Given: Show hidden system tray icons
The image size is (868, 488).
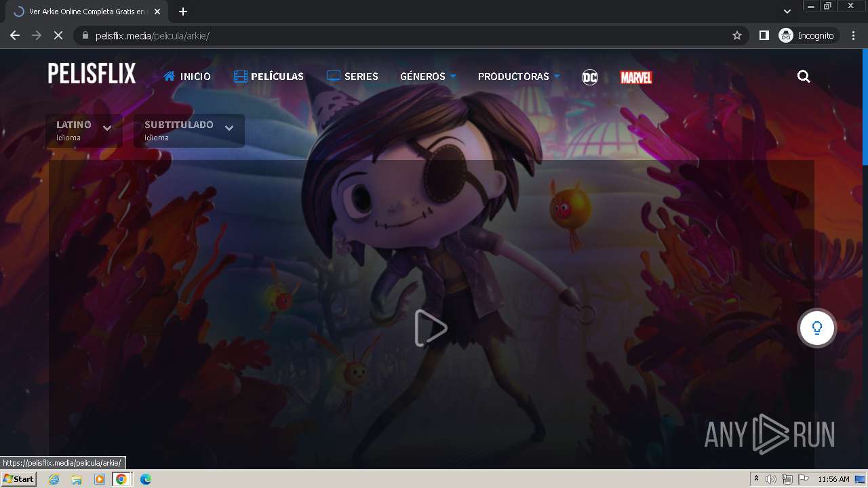Looking at the screenshot, I should [x=756, y=479].
